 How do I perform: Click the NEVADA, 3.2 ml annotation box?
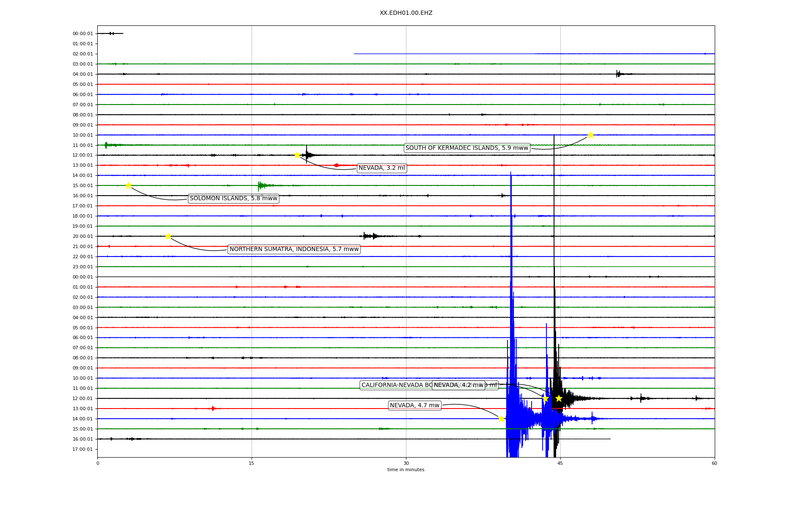point(381,168)
